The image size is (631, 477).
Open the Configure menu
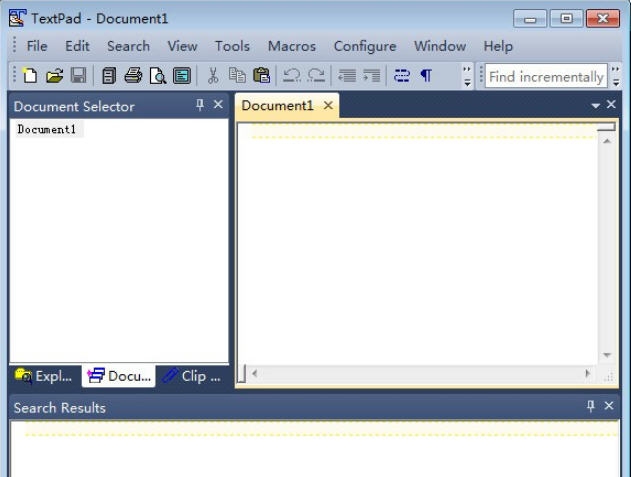point(365,46)
